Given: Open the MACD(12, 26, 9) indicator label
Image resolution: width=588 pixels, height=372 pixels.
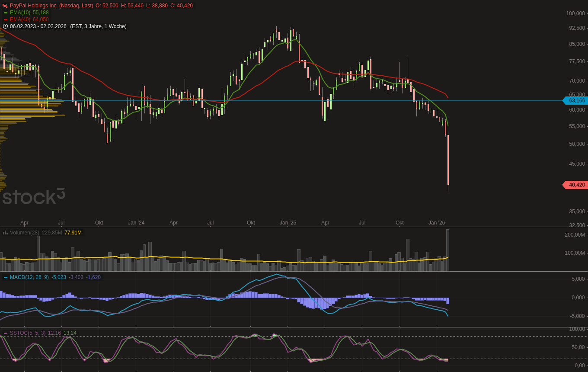Looking at the screenshot, I should point(29,277).
